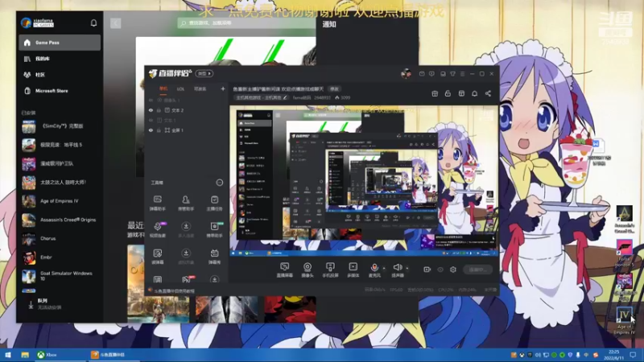Open Game Pass home in Xbox sidebar
The image size is (644, 362).
tap(59, 43)
